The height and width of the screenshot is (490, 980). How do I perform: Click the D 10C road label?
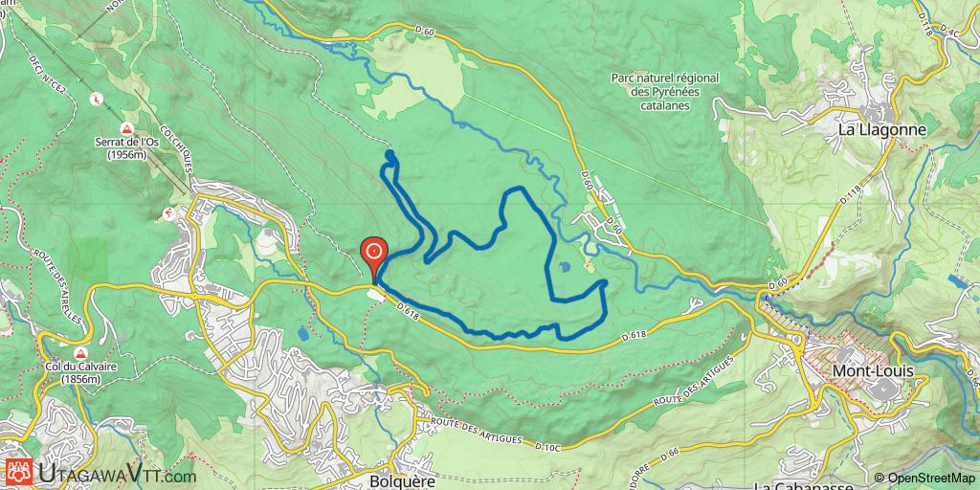click(x=548, y=446)
